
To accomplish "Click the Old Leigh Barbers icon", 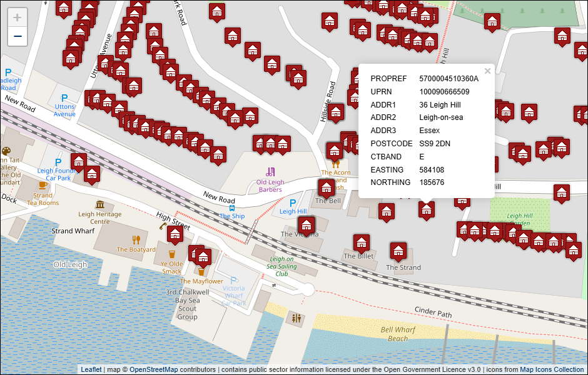I will click(270, 172).
